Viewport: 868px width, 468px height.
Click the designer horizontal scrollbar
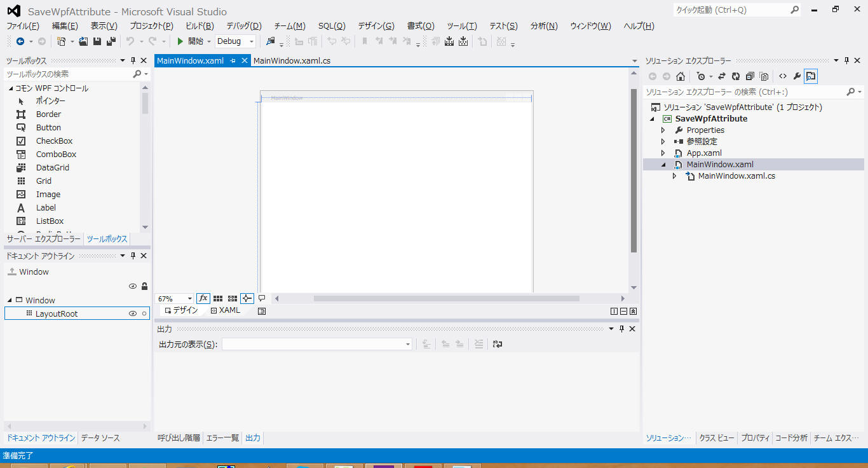[x=446, y=298]
